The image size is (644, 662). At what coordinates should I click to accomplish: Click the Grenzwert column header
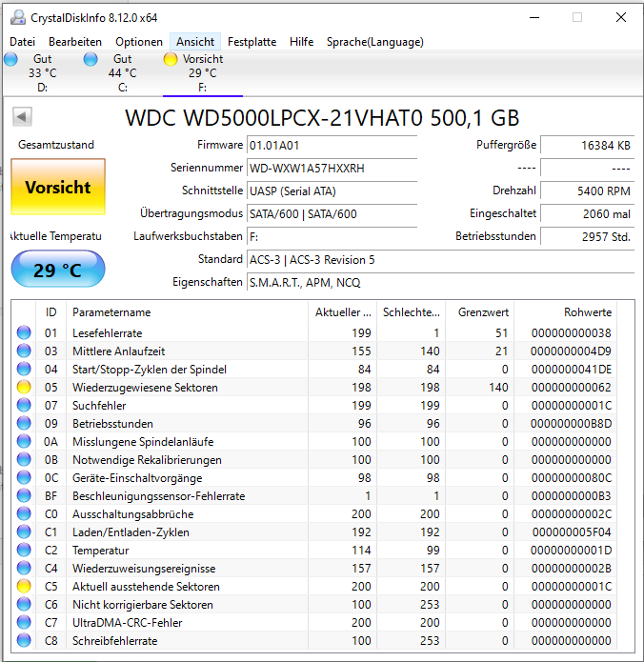pos(480,312)
